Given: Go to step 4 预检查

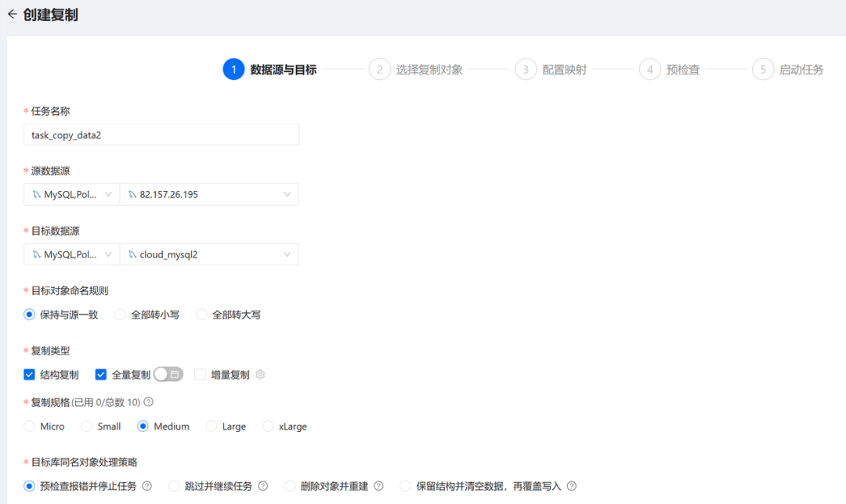Looking at the screenshot, I should pos(649,70).
